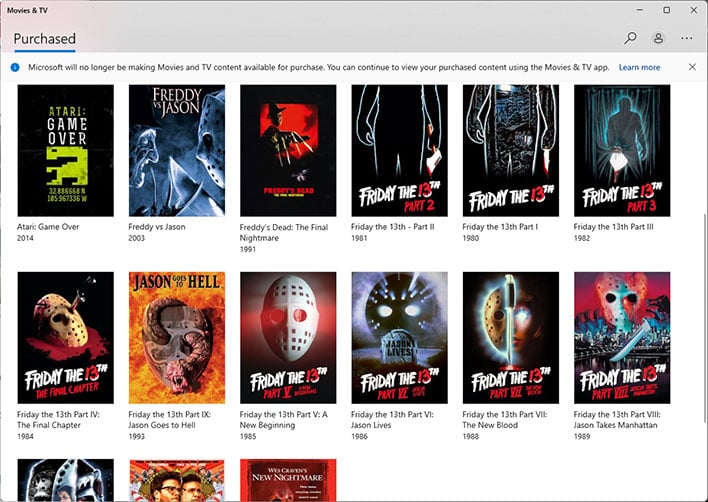Click title Friday the 13th Part IV: The Final Chapter
The width and height of the screenshot is (708, 502).
[58, 419]
